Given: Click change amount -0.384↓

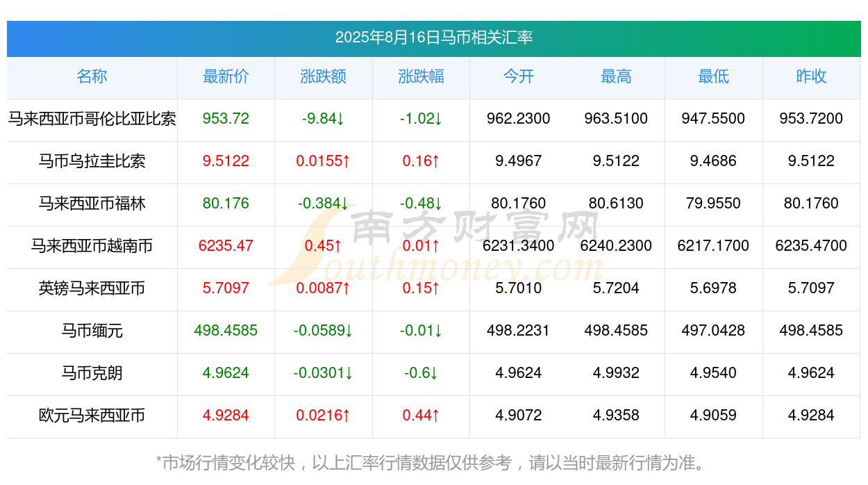Looking at the screenshot, I should [x=324, y=204].
